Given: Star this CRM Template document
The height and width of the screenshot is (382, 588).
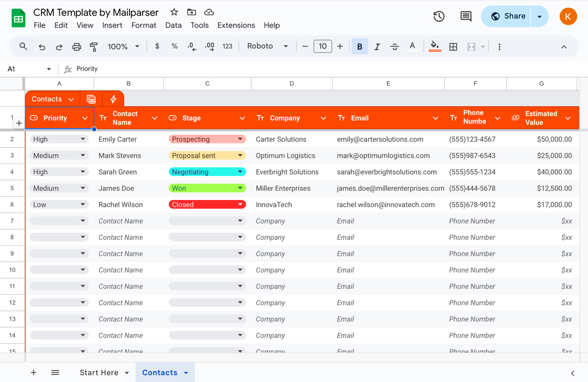Looking at the screenshot, I should pos(174,13).
